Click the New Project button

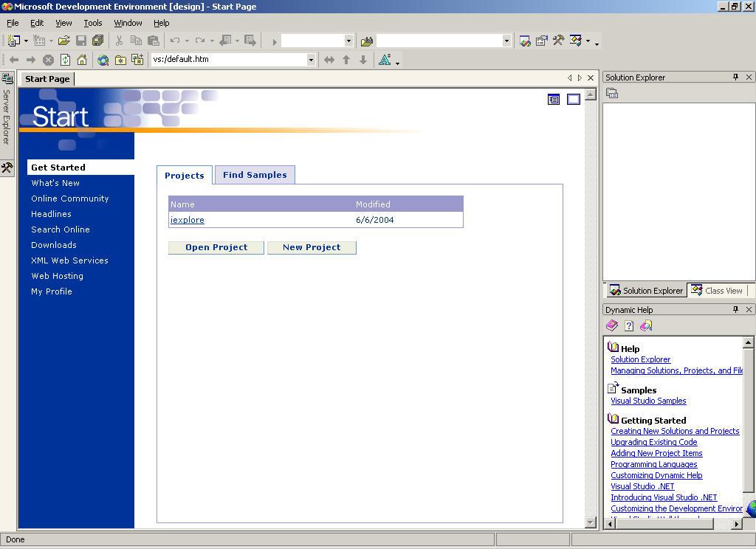pos(312,247)
